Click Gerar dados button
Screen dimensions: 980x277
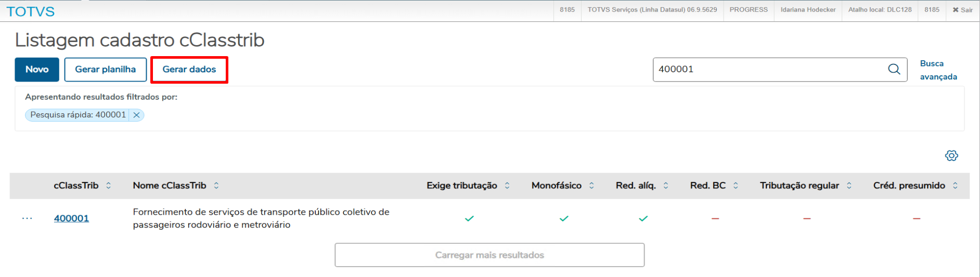[x=189, y=70]
